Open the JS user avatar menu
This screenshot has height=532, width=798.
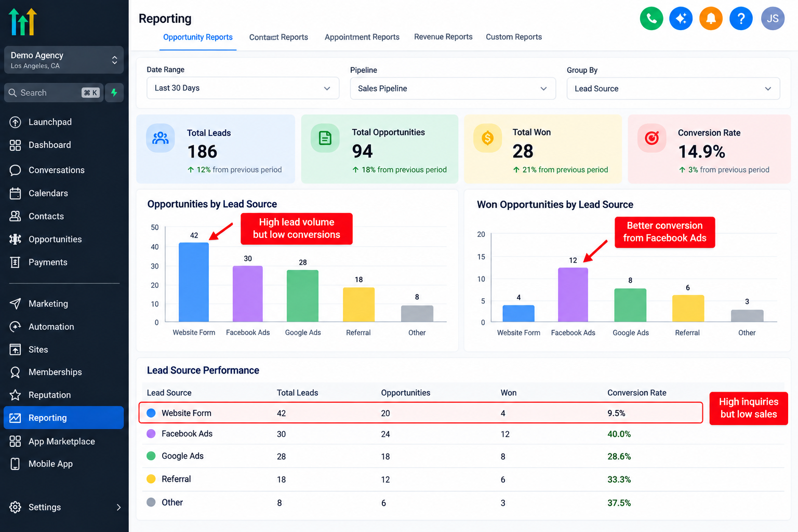pyautogui.click(x=773, y=19)
